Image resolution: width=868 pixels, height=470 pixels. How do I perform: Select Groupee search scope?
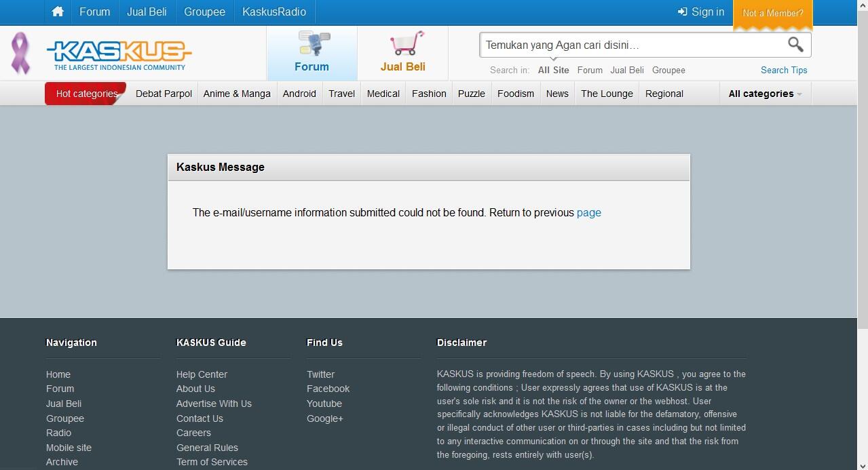(668, 70)
